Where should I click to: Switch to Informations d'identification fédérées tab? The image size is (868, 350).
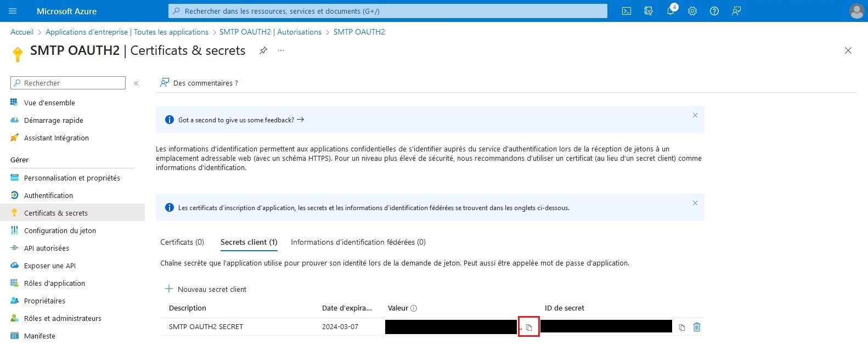coord(358,242)
